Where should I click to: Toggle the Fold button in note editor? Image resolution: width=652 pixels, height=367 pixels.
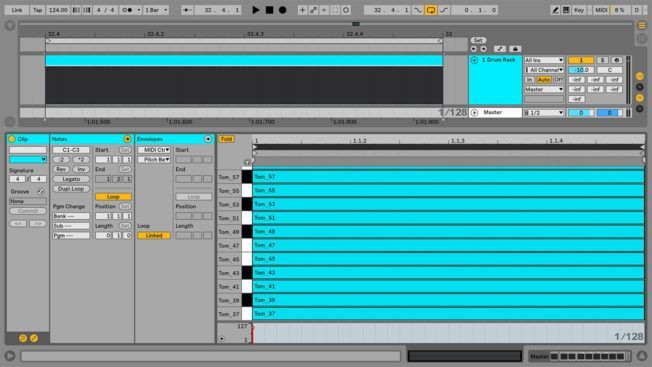click(x=226, y=139)
